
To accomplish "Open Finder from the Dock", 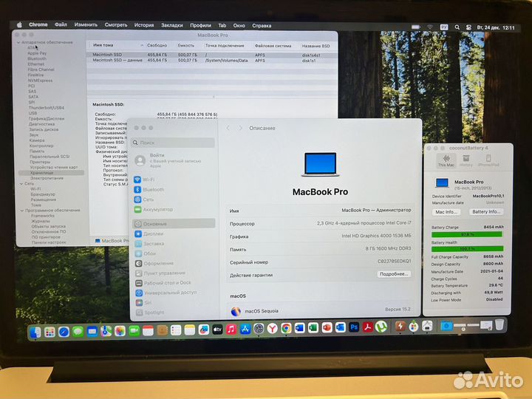I will pos(35,332).
